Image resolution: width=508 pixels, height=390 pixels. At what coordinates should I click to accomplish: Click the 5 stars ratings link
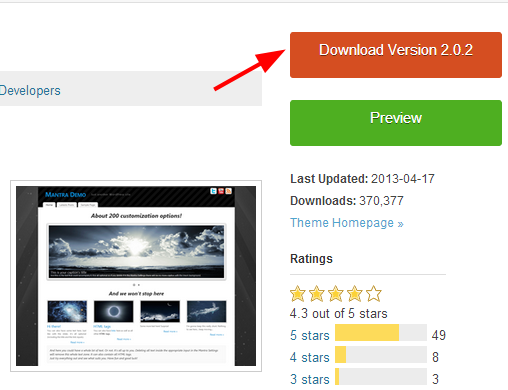click(310, 335)
